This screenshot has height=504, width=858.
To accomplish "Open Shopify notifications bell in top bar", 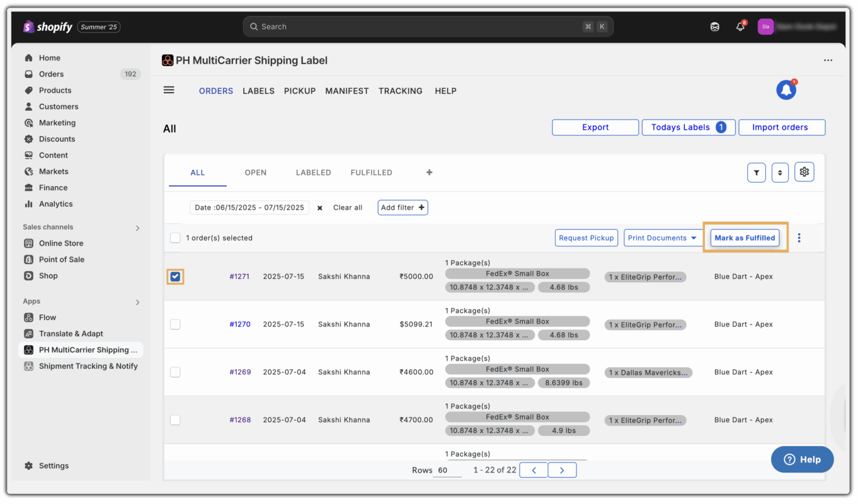I will pyautogui.click(x=740, y=26).
